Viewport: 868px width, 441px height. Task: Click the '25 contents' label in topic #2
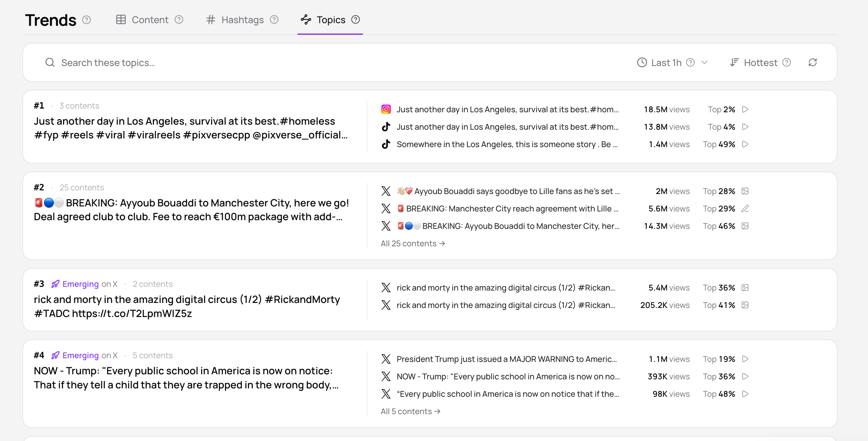coord(81,188)
